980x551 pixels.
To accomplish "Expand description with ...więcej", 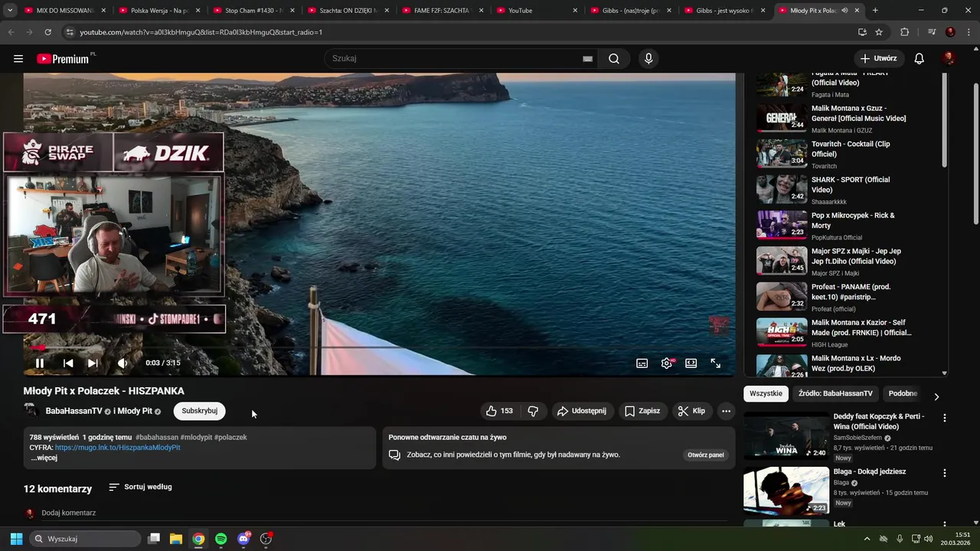I will click(x=44, y=458).
